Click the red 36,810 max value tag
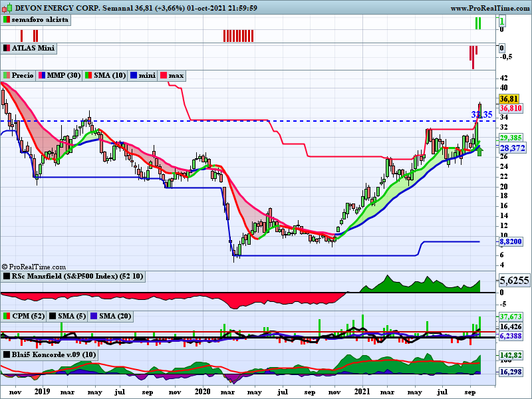This screenshot has width=532, height=399. point(511,108)
